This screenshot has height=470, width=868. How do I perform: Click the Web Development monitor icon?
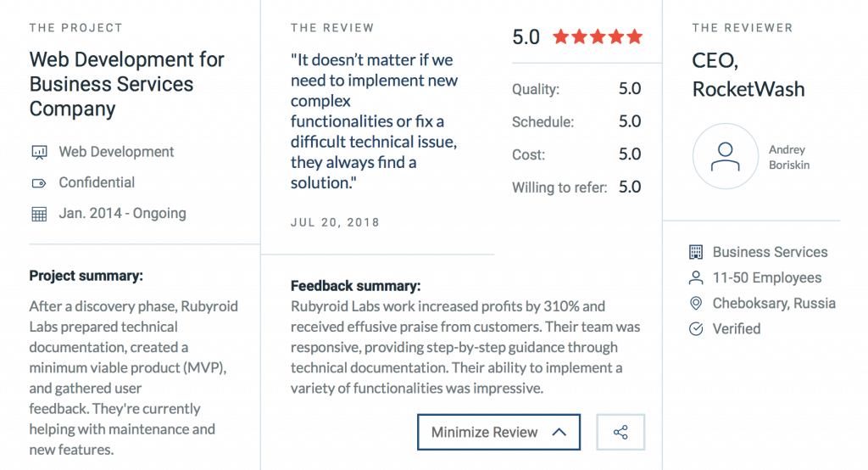coord(38,153)
